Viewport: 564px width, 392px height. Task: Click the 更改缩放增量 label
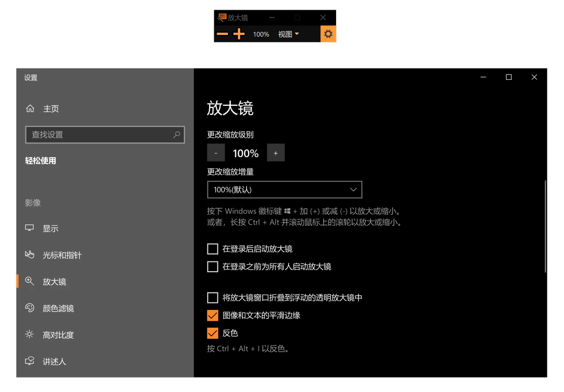click(x=230, y=172)
